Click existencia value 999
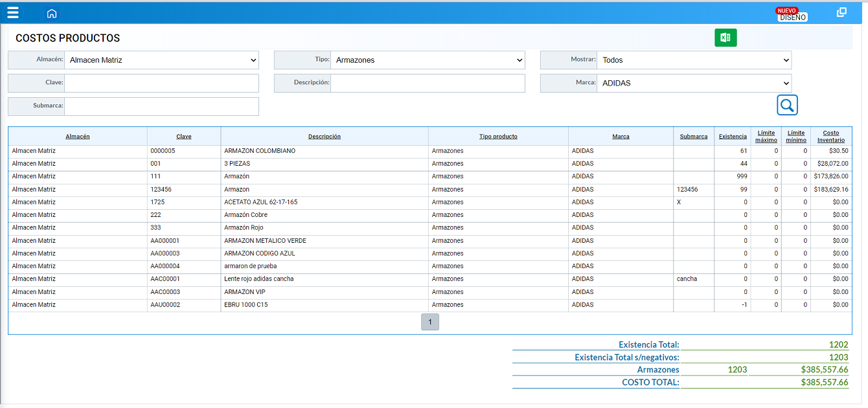The image size is (868, 408). tap(742, 176)
